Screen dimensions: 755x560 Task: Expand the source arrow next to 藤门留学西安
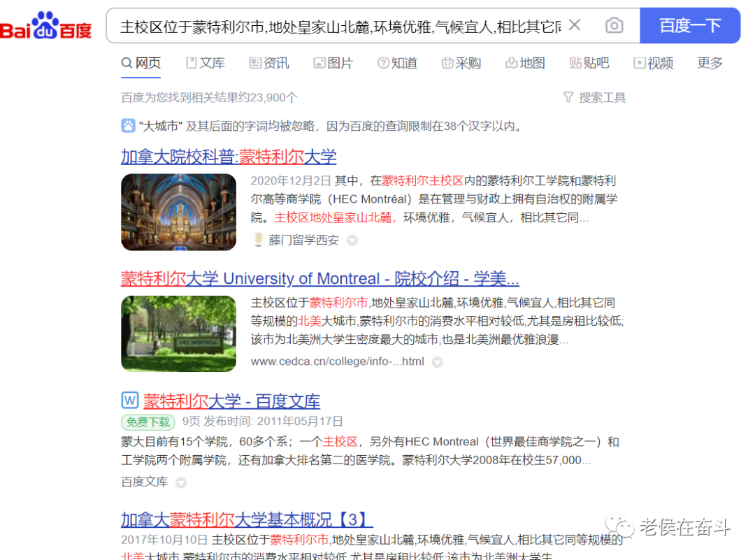(352, 240)
